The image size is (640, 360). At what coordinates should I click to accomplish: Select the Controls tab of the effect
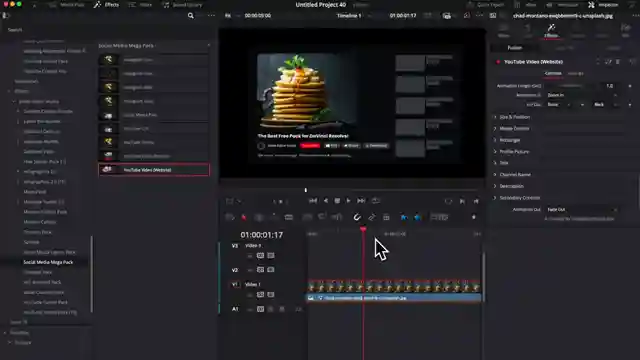click(x=553, y=73)
